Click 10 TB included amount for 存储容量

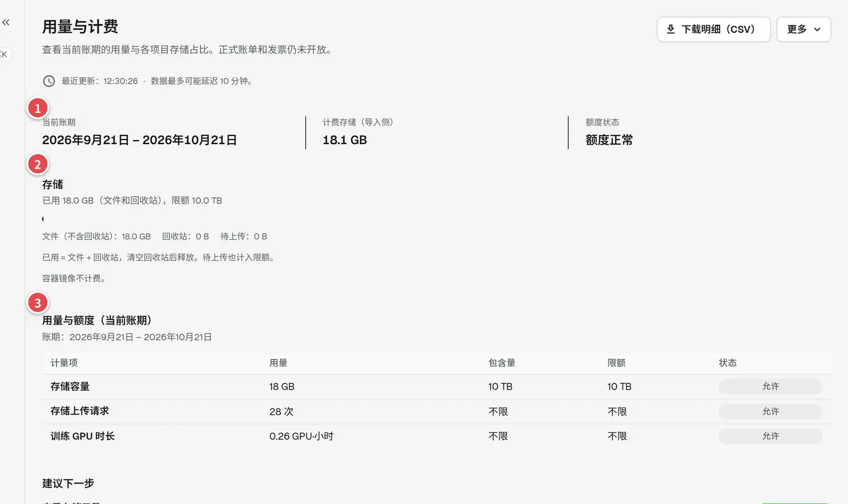[x=500, y=386]
